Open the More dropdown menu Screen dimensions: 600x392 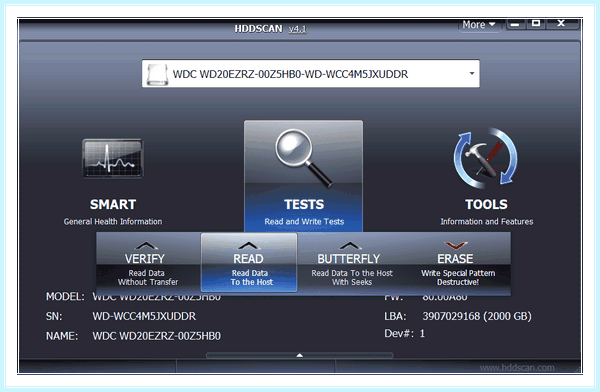(479, 25)
